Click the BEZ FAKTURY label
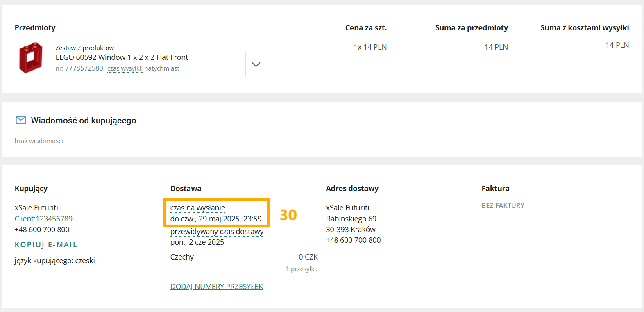 coord(503,205)
